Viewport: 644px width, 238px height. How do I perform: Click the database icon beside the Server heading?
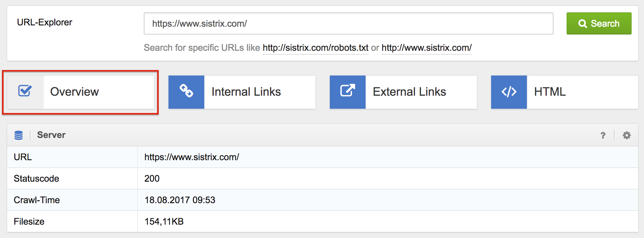click(x=19, y=134)
